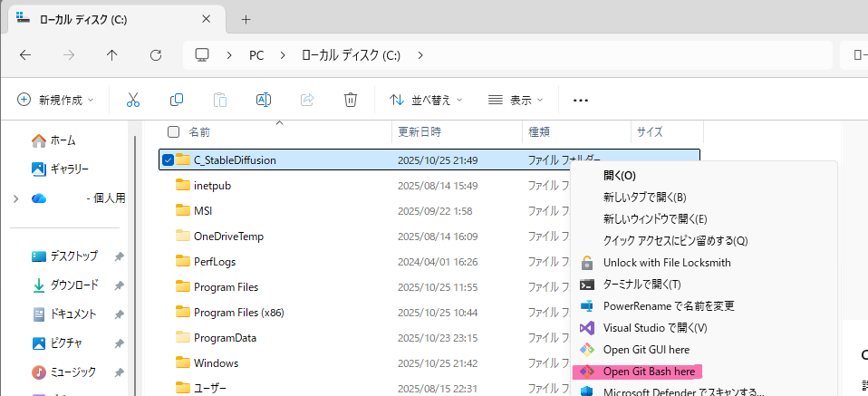Open the 表示 view dropdown

coord(516,100)
